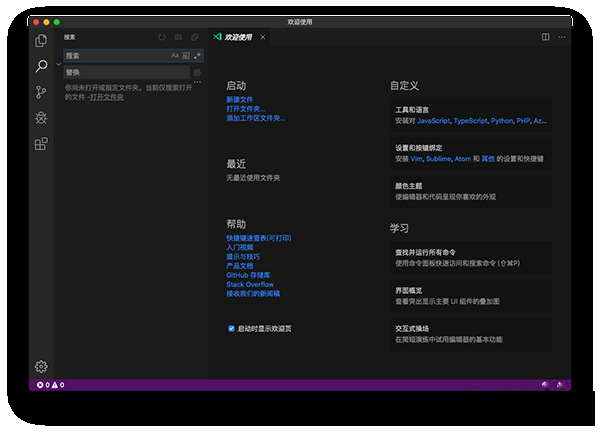
Task: Open the Extensions view
Action: click(x=41, y=144)
